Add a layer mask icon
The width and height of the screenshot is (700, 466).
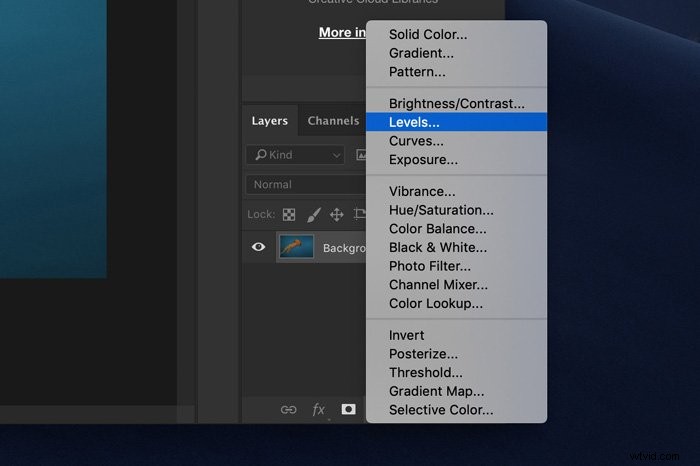(x=348, y=409)
